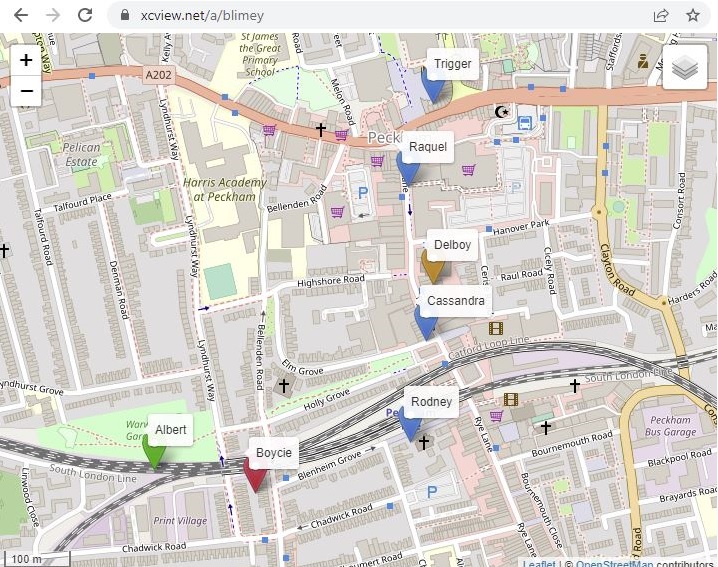
Task: Zoom out with the minus button
Action: [x=27, y=91]
